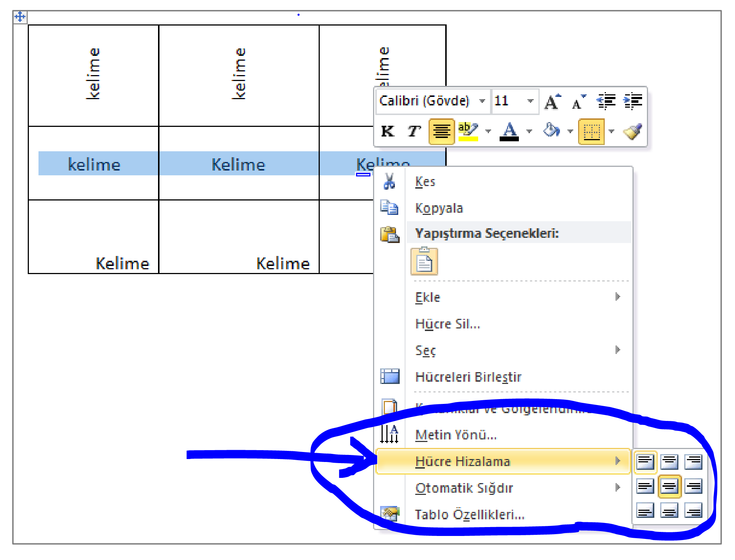735x560 pixels.
Task: Click the Decrease Indent icon
Action: click(x=606, y=101)
